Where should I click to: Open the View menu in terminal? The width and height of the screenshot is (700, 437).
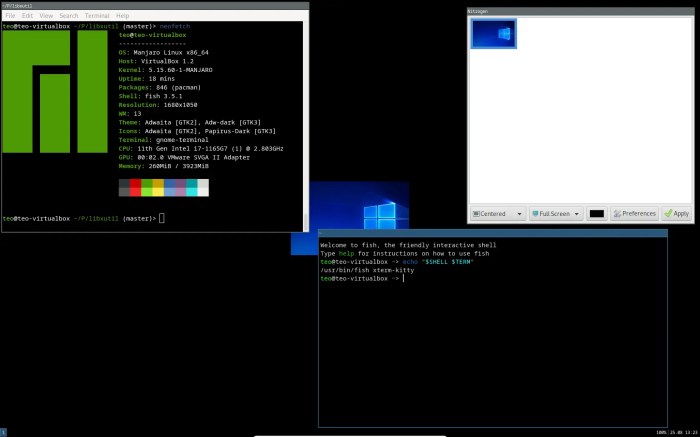(46, 16)
